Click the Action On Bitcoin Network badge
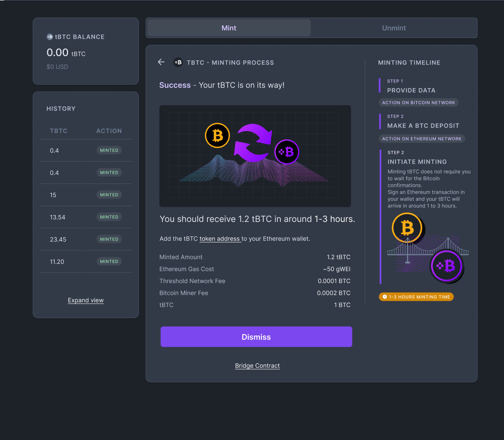504x440 pixels. [x=419, y=102]
